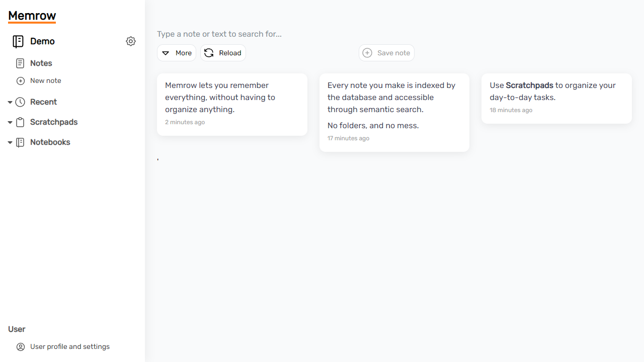The image size is (644, 362).
Task: Expand the Recent section arrow
Action: click(10, 103)
